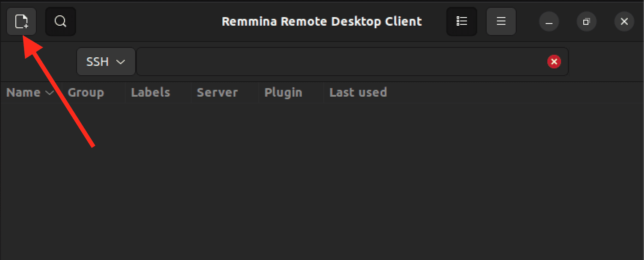The image size is (644, 260).
Task: Clear the quick connect field with red X
Action: (554, 62)
